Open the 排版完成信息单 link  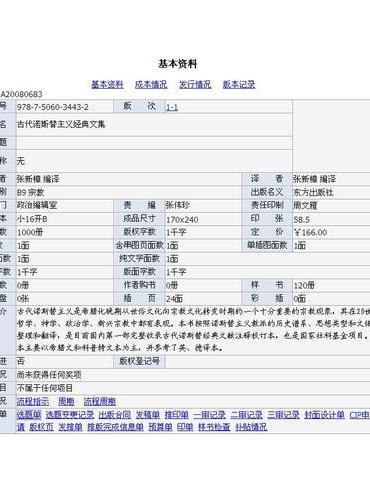pos(115,427)
